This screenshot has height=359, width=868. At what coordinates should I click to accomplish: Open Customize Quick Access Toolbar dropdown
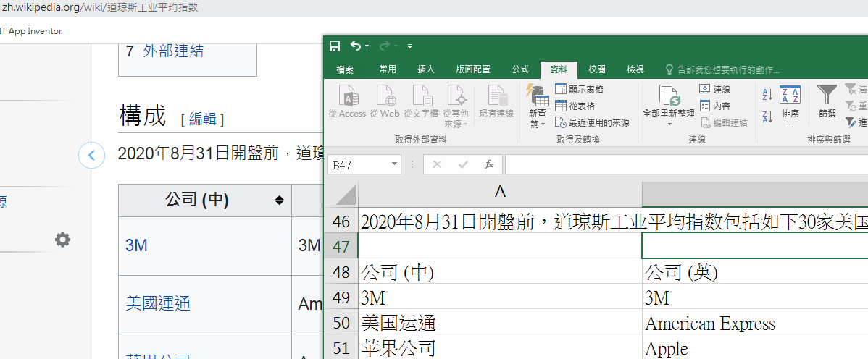tap(409, 46)
